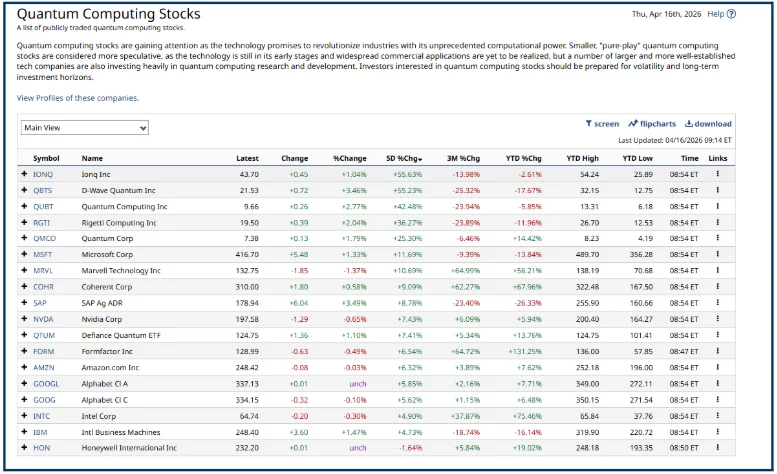Expand the QBTS row details

pos(24,190)
